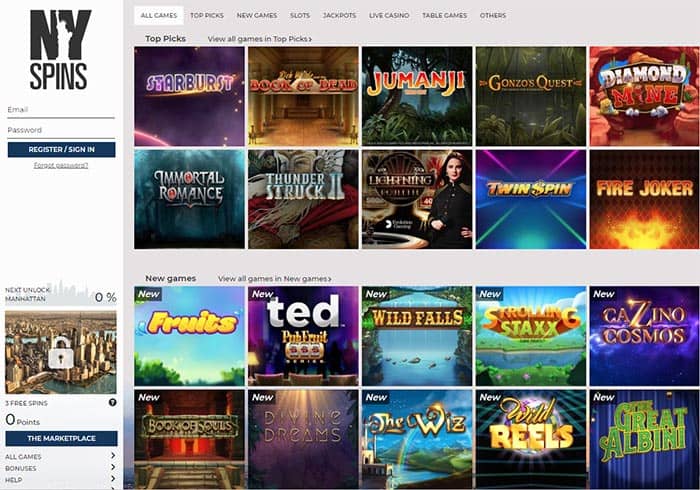Viewport: 700px width, 490px height.
Task: Open the Gonzo's Quest slot
Action: 531,96
